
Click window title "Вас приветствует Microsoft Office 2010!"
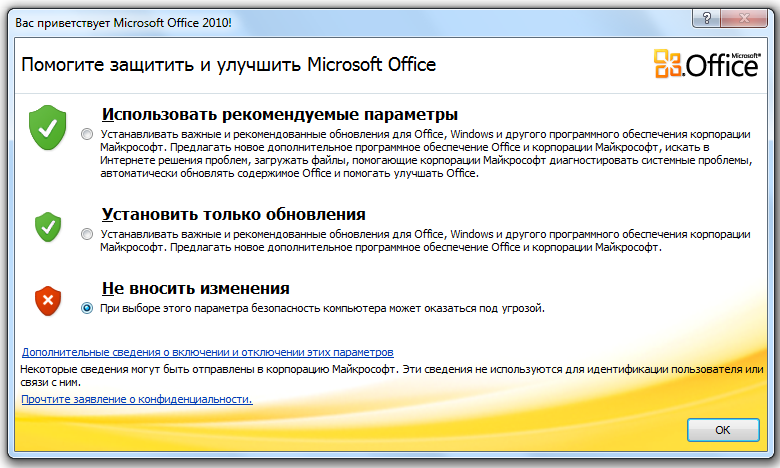click(123, 23)
